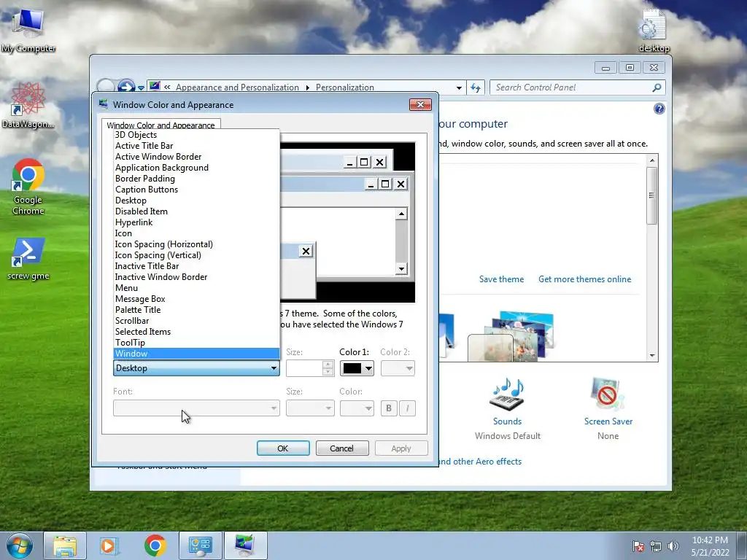Choose Selected Items list entry

click(x=196, y=332)
